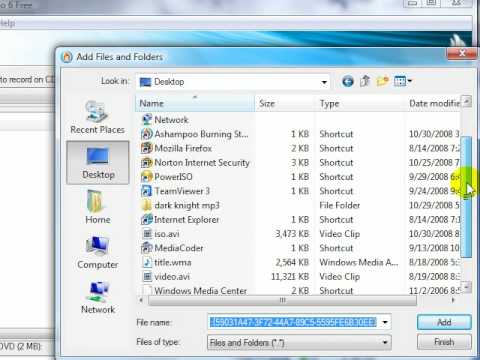Select the Norton Internet Security shortcut icon
480x360 pixels.
click(x=146, y=163)
